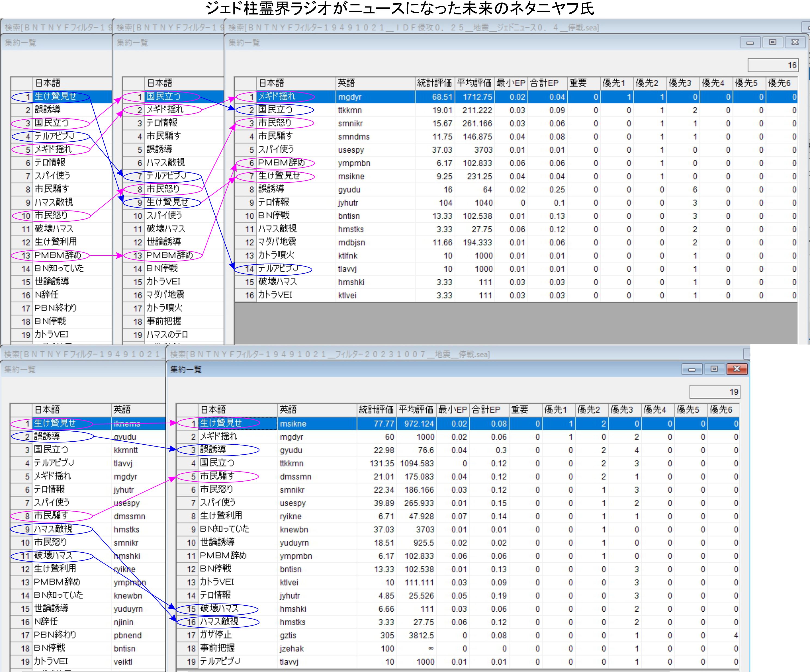Click the count field showing 16
This screenshot has width=810, height=672.
click(x=773, y=65)
